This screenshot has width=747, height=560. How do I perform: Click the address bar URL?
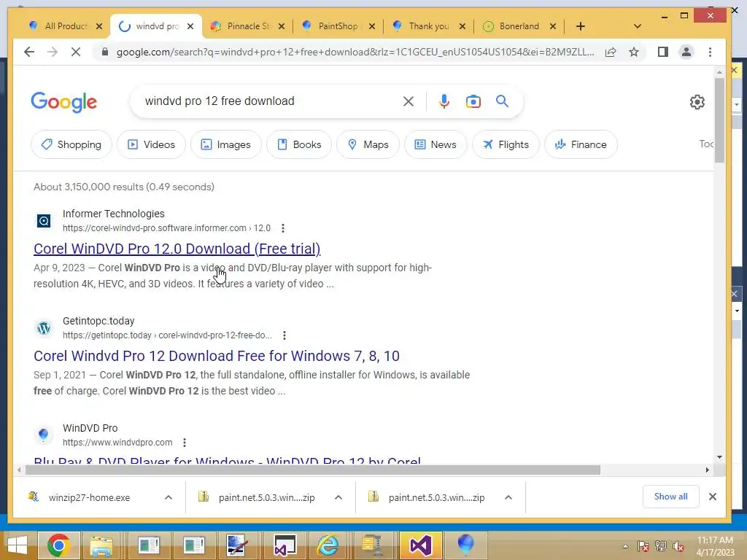click(355, 52)
